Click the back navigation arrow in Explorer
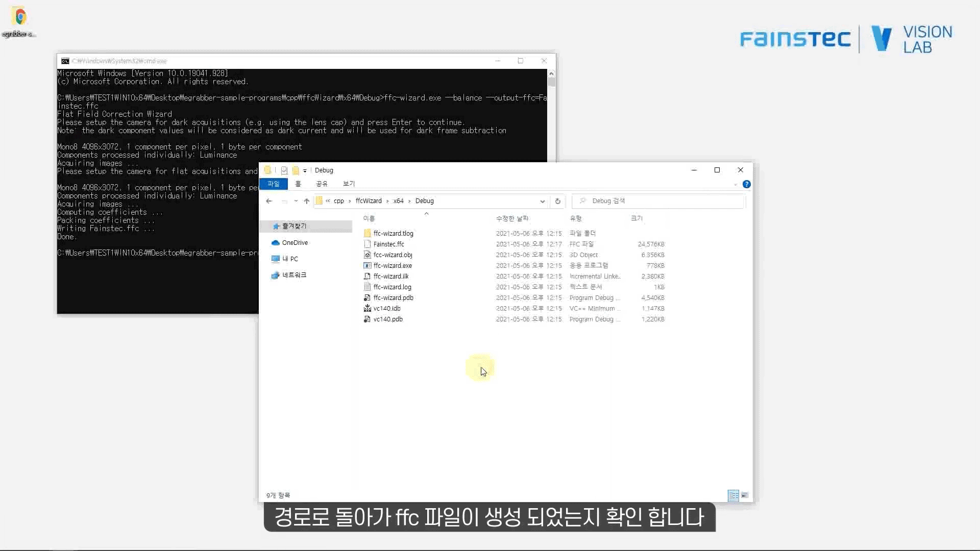This screenshot has width=980, height=551. coord(269,201)
